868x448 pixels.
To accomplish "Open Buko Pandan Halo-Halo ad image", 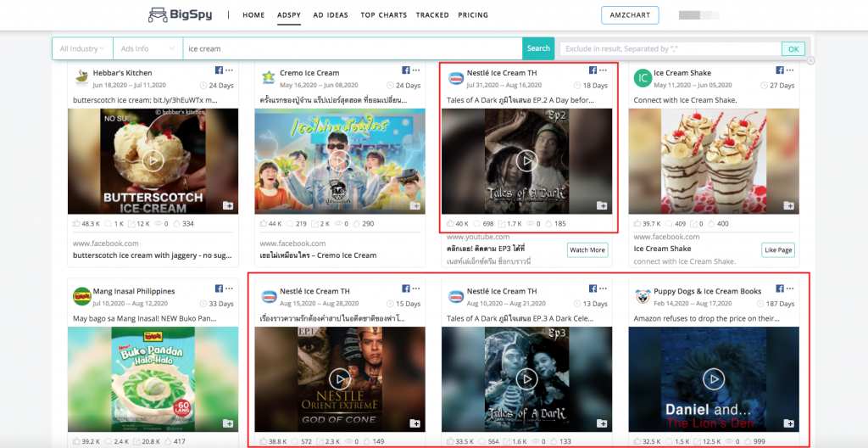I will tap(153, 379).
